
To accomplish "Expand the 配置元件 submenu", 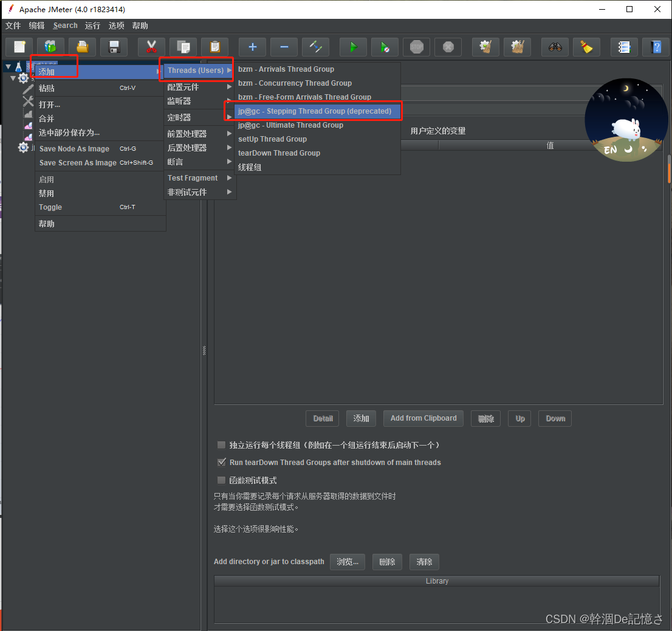I will pyautogui.click(x=199, y=87).
